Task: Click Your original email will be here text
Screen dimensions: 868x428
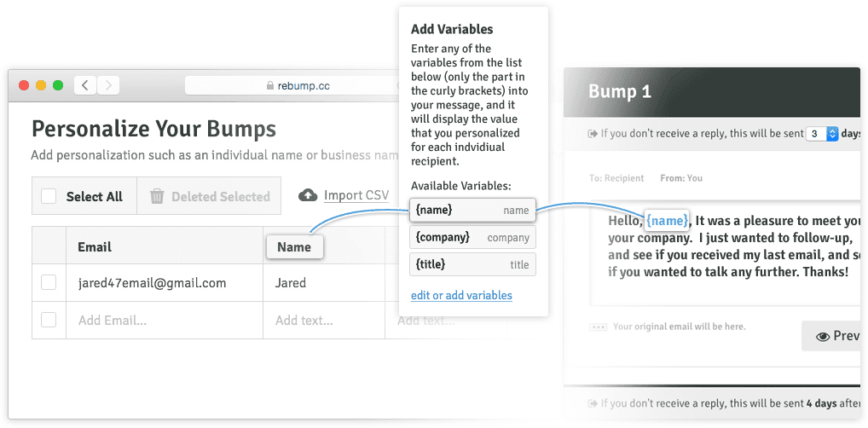Action: (x=680, y=327)
